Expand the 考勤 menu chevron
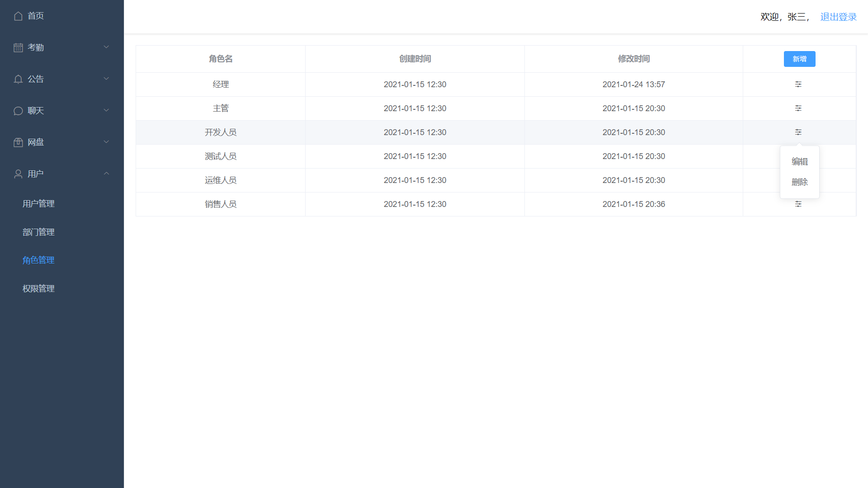This screenshot has width=868, height=488. pos(106,47)
